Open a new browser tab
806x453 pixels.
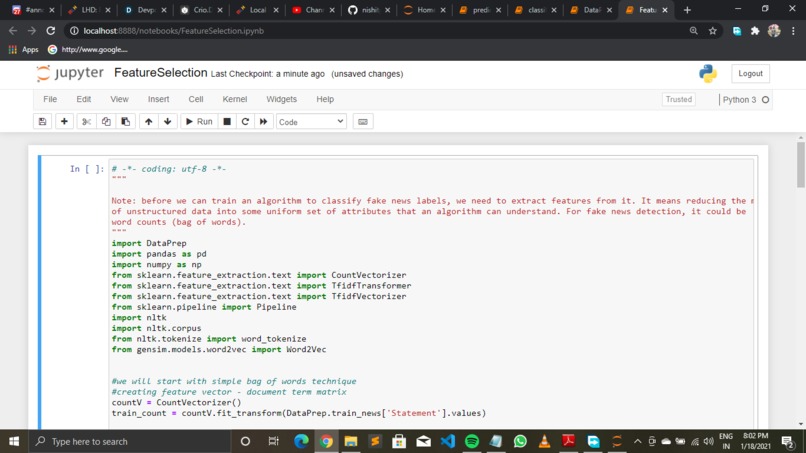coord(687,10)
